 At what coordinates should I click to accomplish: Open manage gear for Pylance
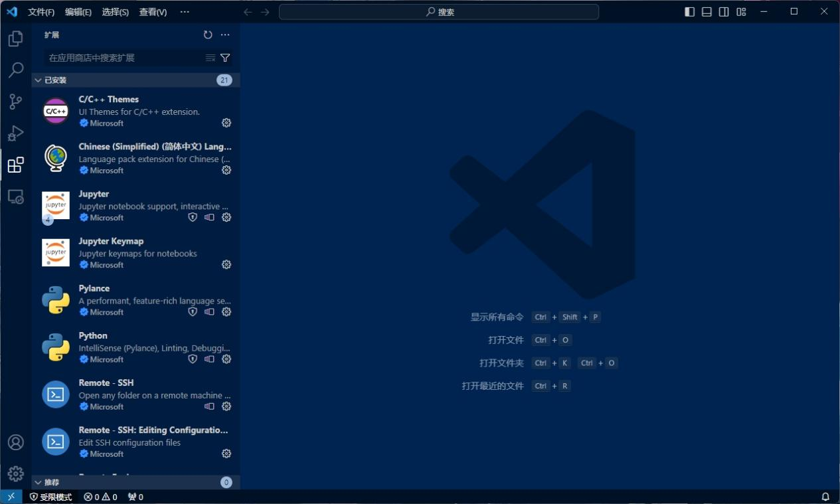pyautogui.click(x=226, y=311)
